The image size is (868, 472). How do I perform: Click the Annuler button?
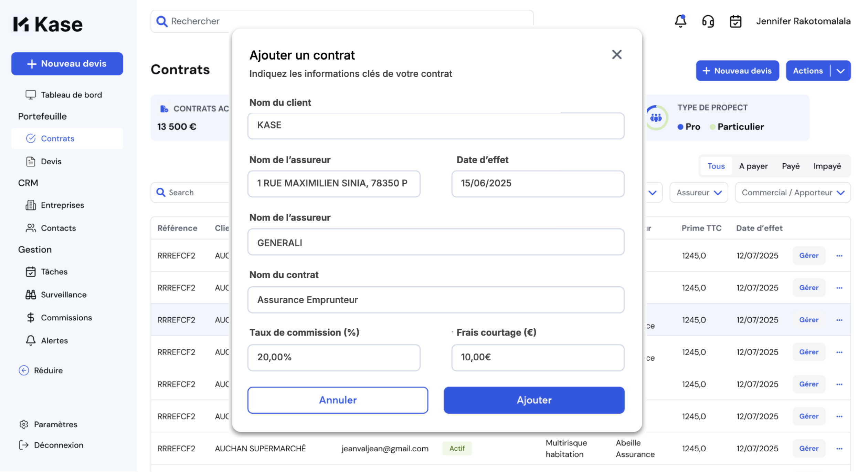337,400
